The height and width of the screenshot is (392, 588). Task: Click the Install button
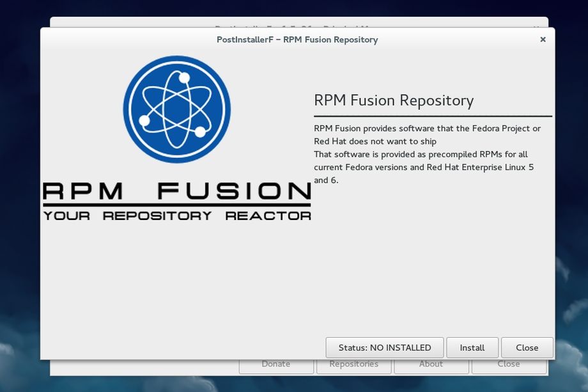472,348
